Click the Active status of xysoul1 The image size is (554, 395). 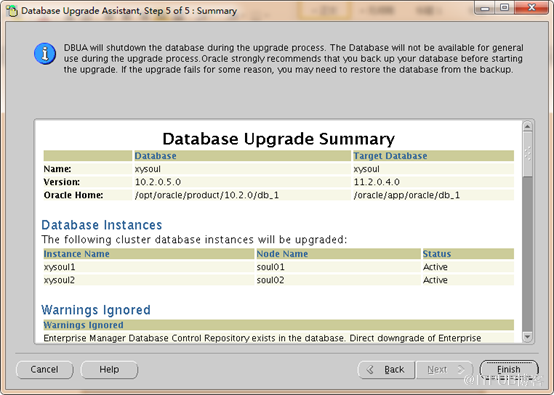point(435,267)
